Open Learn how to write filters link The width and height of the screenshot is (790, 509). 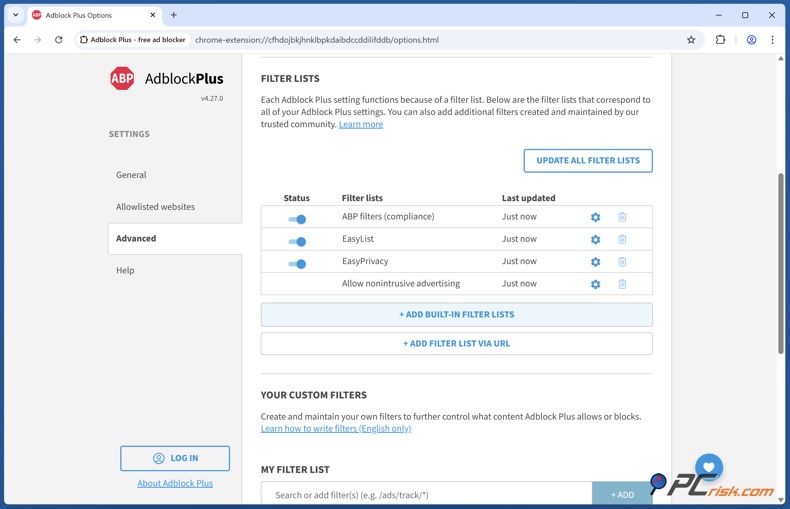coord(336,428)
